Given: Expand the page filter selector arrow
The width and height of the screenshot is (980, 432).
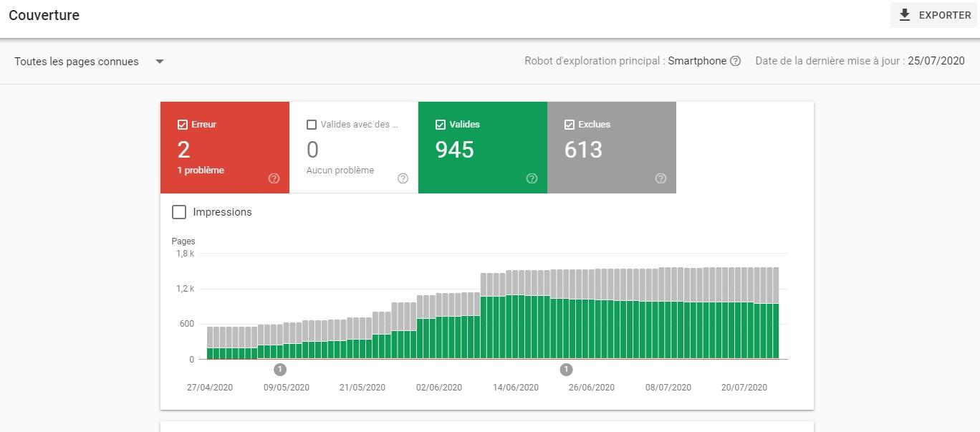Looking at the screenshot, I should (x=160, y=61).
